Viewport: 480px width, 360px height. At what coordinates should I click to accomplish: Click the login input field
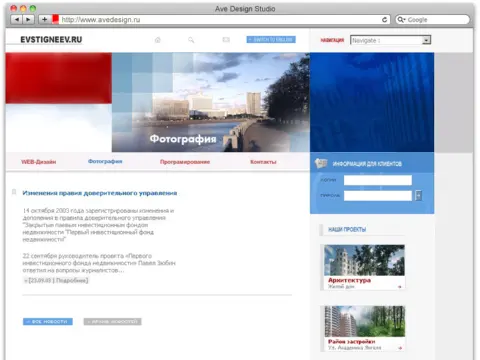click(378, 180)
